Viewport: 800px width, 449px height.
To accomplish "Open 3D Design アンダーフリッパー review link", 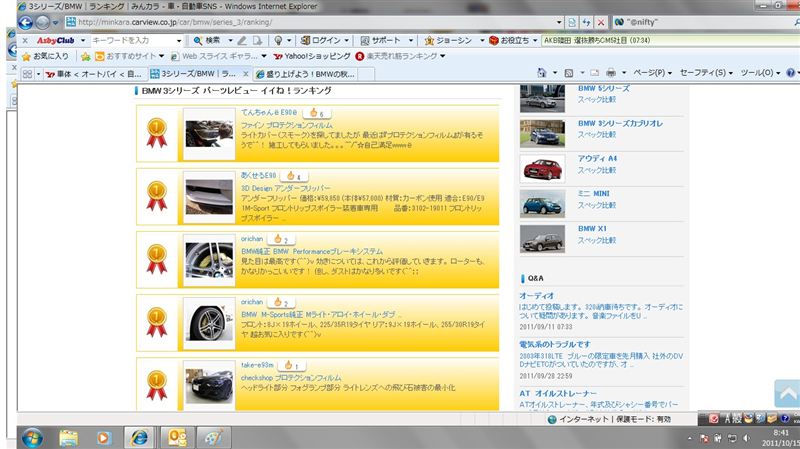I will coord(286,188).
